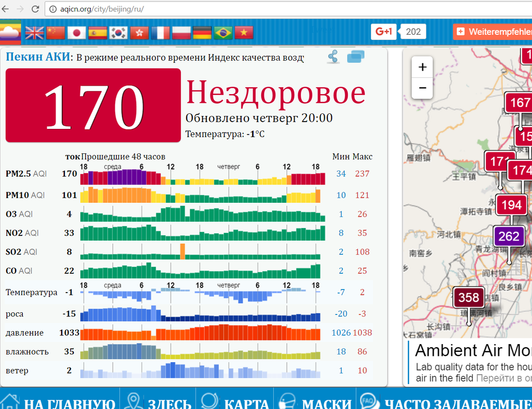Click the globe icon beside КАРТА
The height and width of the screenshot is (409, 532).
click(x=210, y=401)
